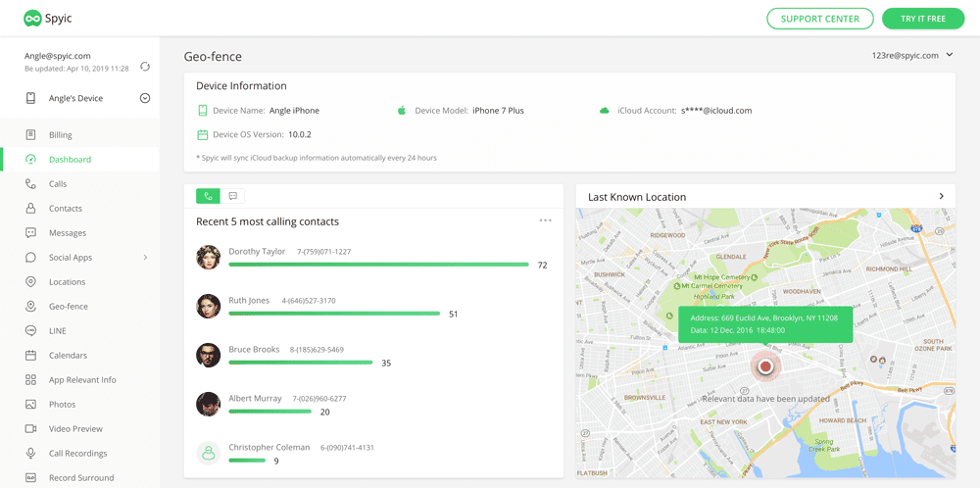The height and width of the screenshot is (488, 980).
Task: Expand the 123re@spyic.com account menu
Action: (x=949, y=56)
